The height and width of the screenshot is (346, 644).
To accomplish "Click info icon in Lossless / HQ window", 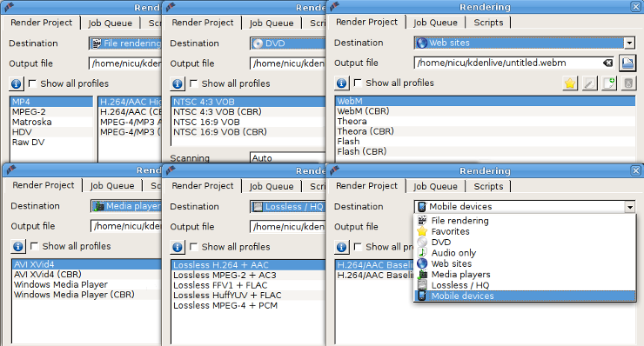I will [x=178, y=247].
